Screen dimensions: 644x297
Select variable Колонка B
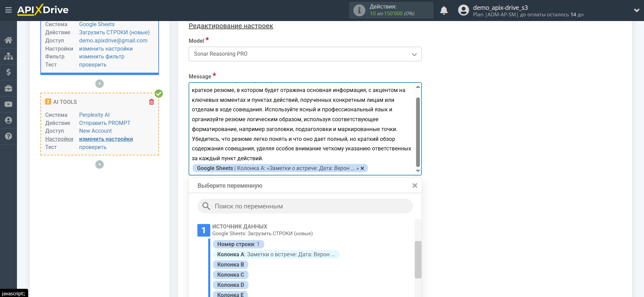coord(231,264)
